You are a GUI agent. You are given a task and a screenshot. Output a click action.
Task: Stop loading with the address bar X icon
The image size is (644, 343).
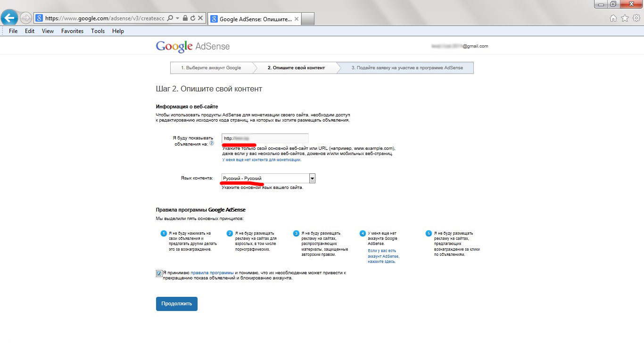click(200, 18)
